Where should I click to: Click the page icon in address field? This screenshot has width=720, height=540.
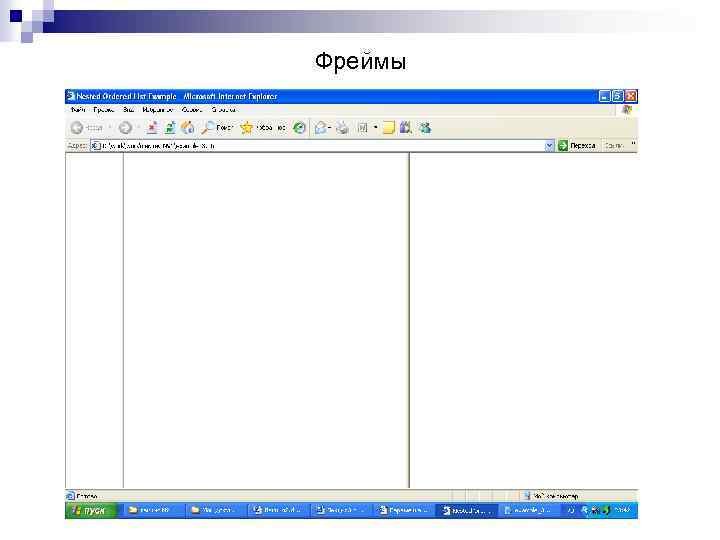pos(95,146)
